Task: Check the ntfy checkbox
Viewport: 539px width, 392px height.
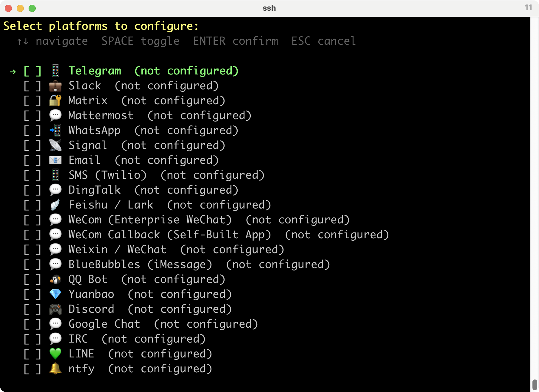Action: pyautogui.click(x=32, y=369)
